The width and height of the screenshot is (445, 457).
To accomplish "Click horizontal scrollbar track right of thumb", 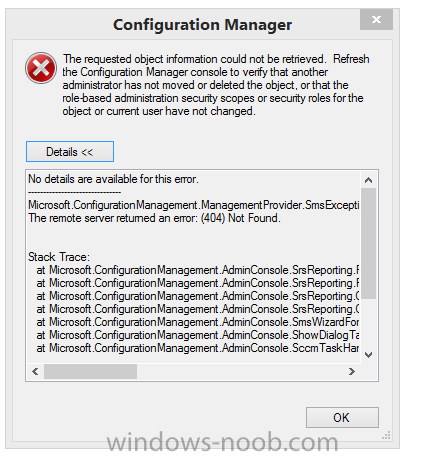I will (240, 371).
